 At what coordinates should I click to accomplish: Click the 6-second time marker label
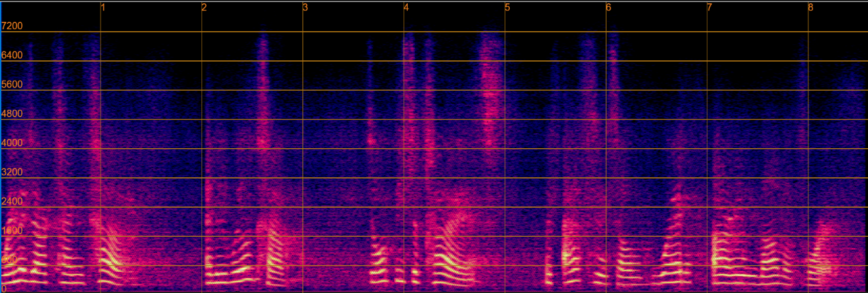[608, 8]
